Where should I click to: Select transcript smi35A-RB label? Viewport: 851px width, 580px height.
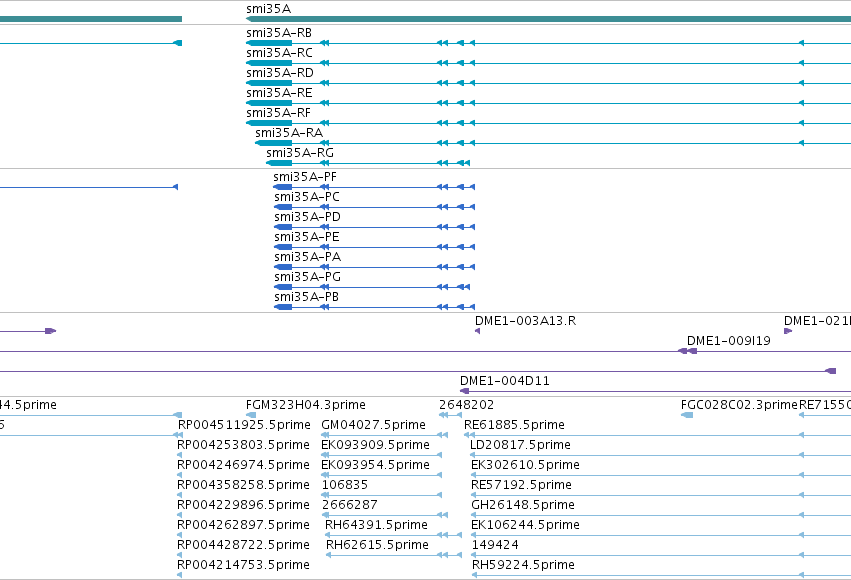[x=279, y=33]
